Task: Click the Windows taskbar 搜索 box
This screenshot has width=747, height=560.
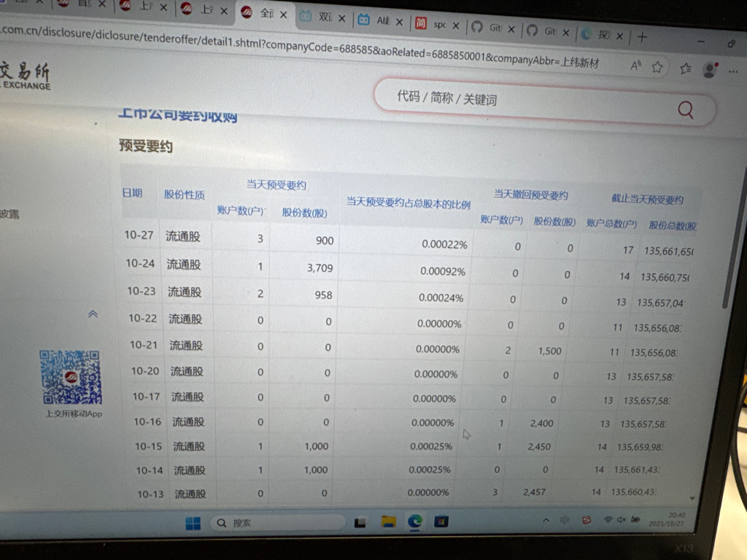Action: [x=278, y=523]
